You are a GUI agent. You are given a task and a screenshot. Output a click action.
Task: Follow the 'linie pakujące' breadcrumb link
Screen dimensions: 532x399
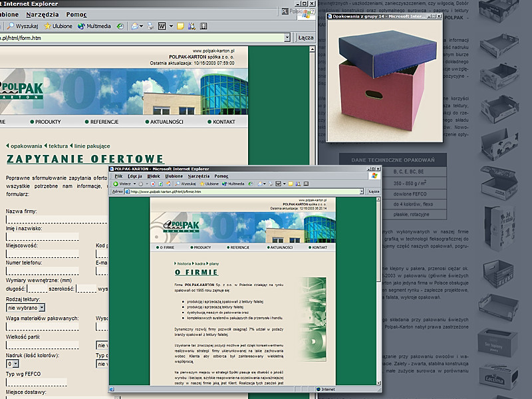[92, 146]
